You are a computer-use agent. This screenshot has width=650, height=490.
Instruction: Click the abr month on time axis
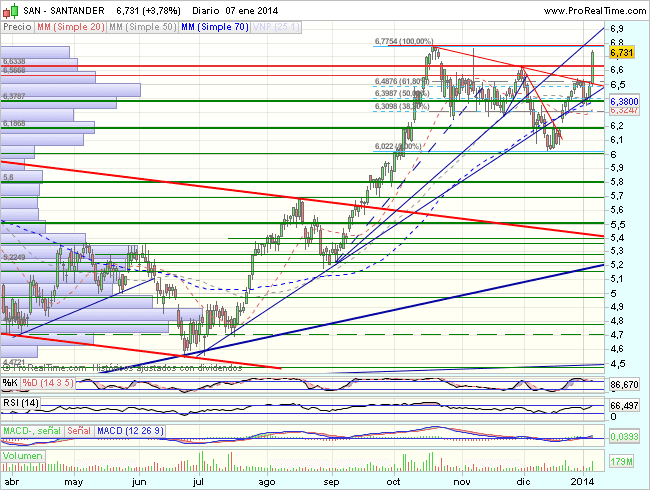pyautogui.click(x=11, y=482)
